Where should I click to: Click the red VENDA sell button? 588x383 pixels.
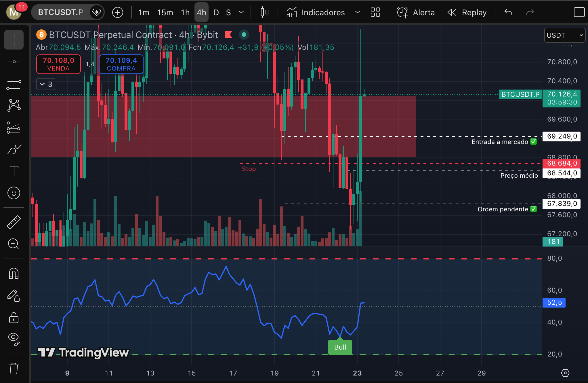click(x=58, y=64)
